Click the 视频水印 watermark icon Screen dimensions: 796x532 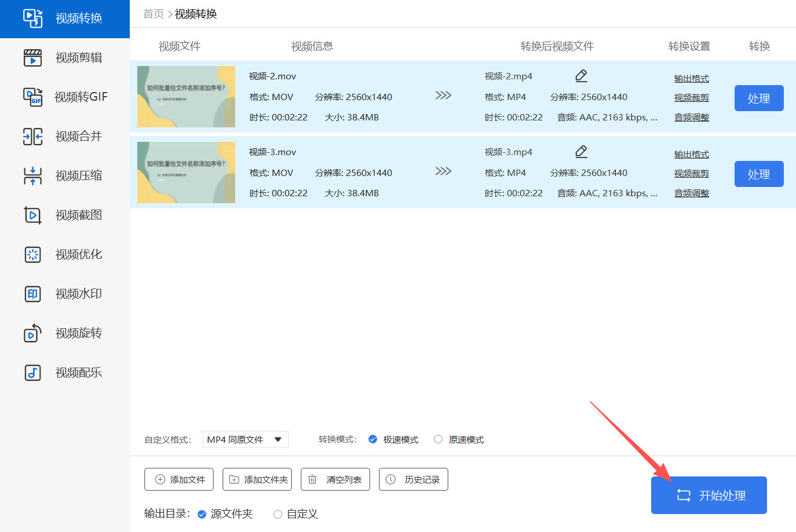coord(32,293)
